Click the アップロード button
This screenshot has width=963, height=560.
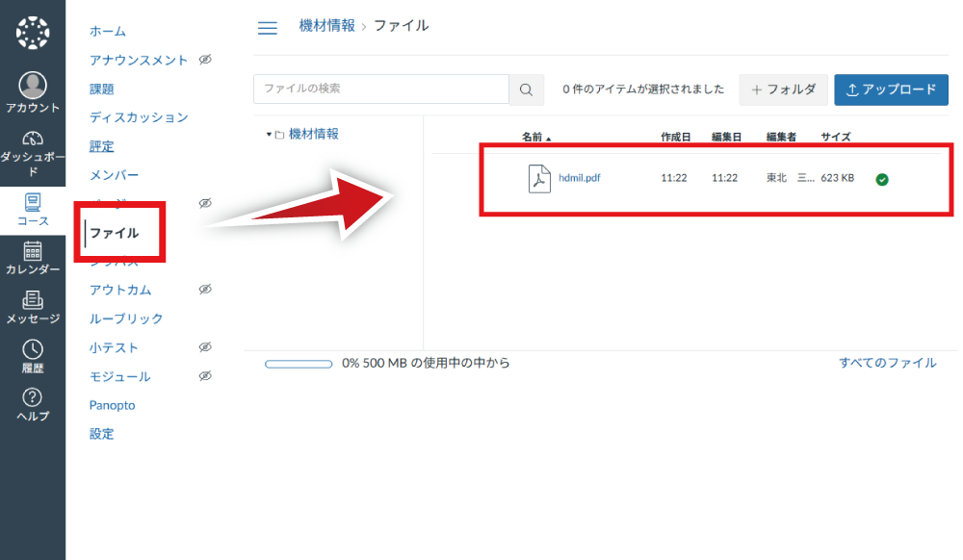click(x=891, y=89)
